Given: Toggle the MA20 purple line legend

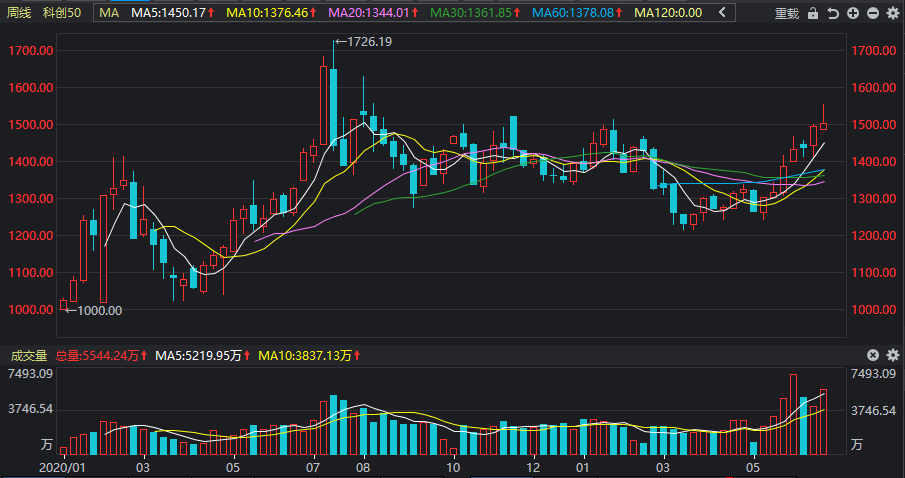Looking at the screenshot, I should pos(373,12).
